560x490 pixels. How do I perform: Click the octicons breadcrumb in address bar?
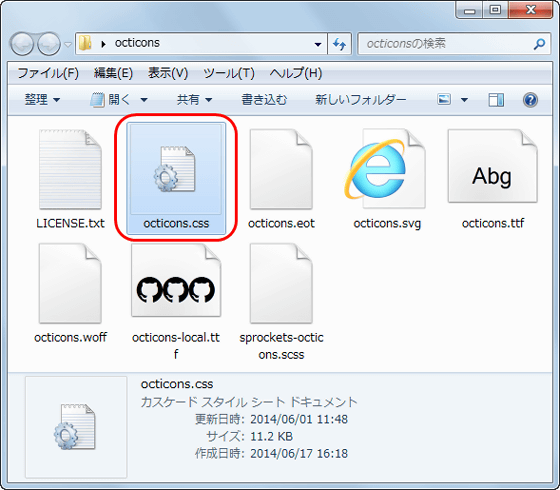coord(137,43)
